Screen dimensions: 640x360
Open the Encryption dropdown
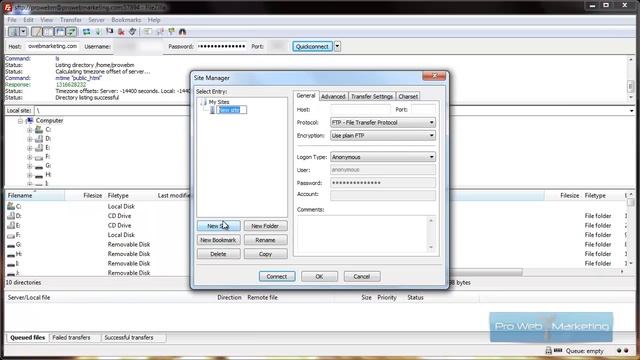[x=382, y=136]
